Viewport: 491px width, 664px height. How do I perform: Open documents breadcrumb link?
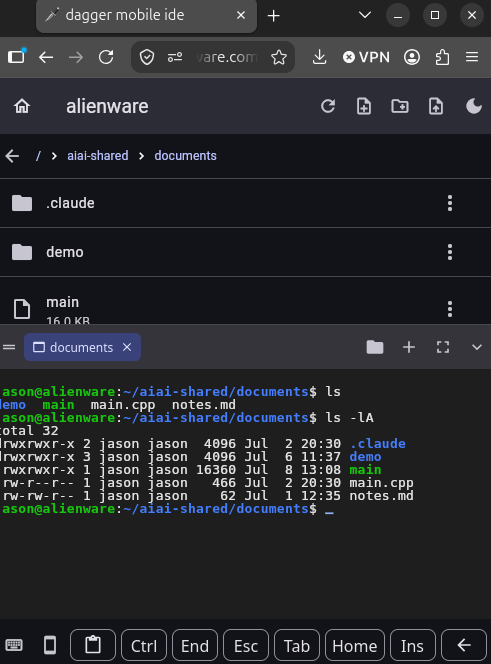click(186, 156)
